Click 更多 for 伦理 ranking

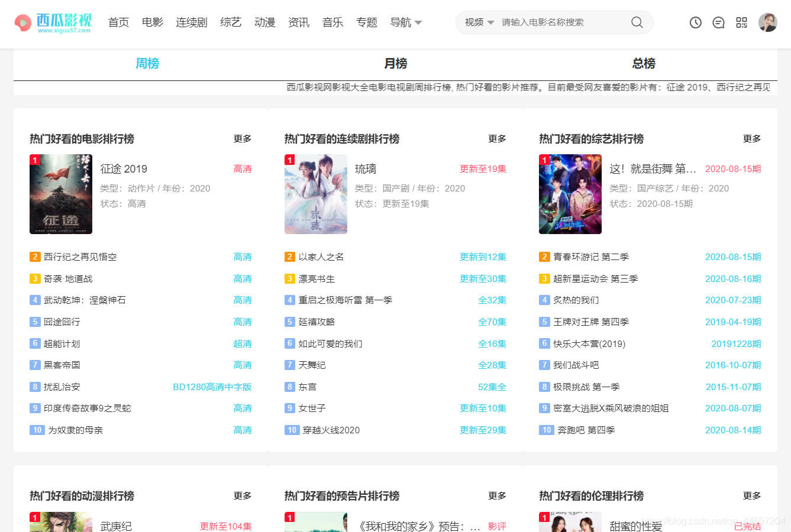click(752, 495)
